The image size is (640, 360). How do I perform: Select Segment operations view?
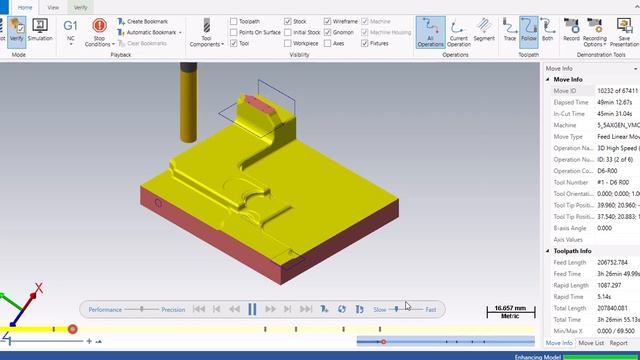484,29
